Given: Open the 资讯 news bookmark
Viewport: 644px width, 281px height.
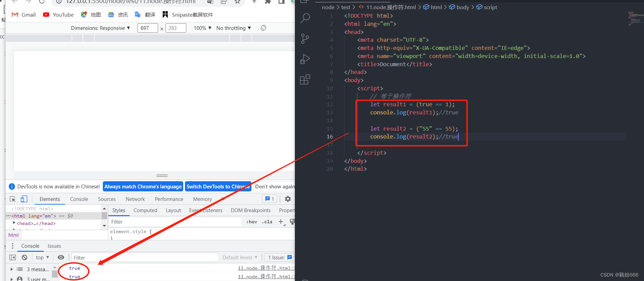Looking at the screenshot, I should tap(118, 15).
